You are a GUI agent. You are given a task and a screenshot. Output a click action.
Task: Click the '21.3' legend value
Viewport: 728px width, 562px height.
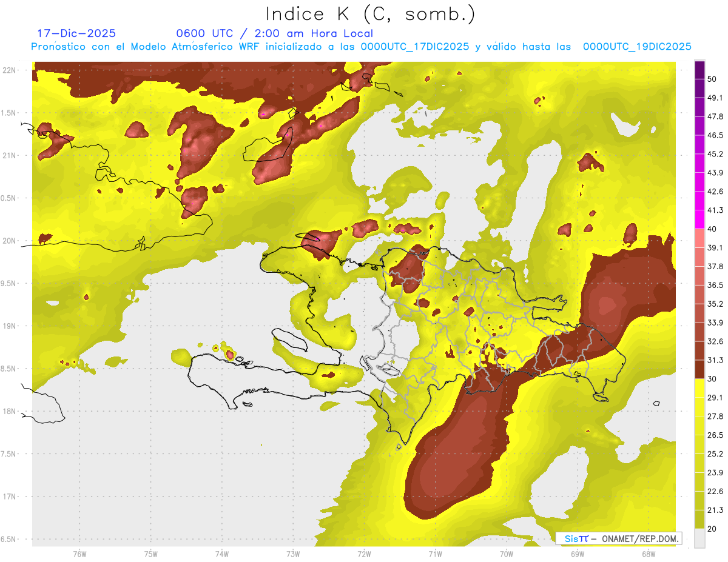coord(715,509)
